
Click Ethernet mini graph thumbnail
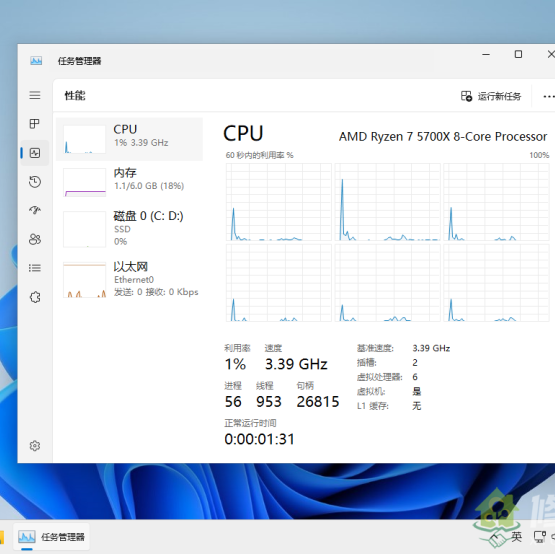pos(84,280)
